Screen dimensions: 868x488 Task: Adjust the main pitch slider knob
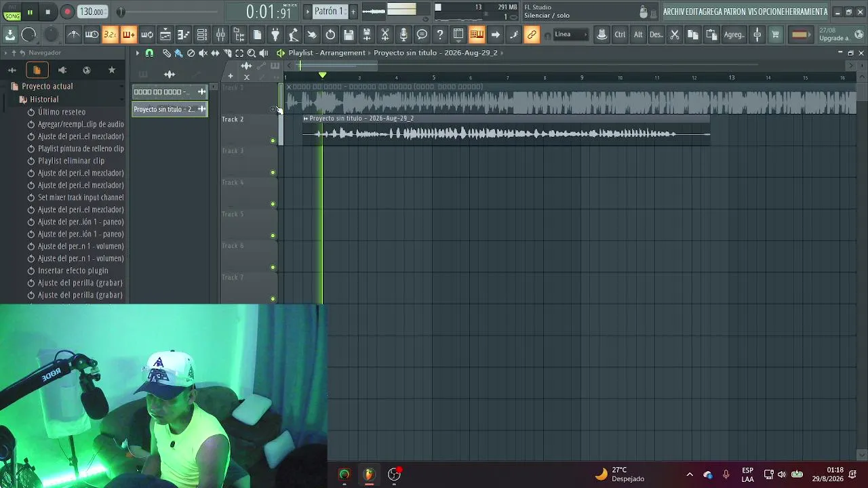[x=121, y=12]
